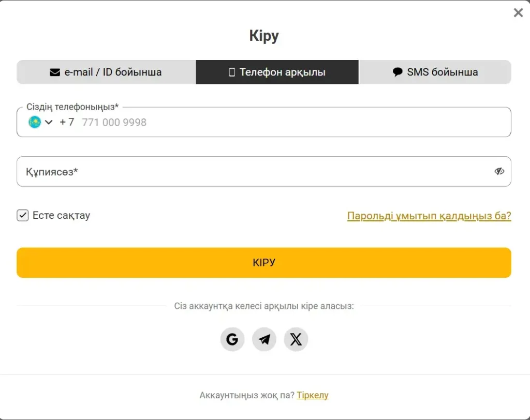The width and height of the screenshot is (530, 420).
Task: Expand the country code chevron
Action: click(49, 122)
